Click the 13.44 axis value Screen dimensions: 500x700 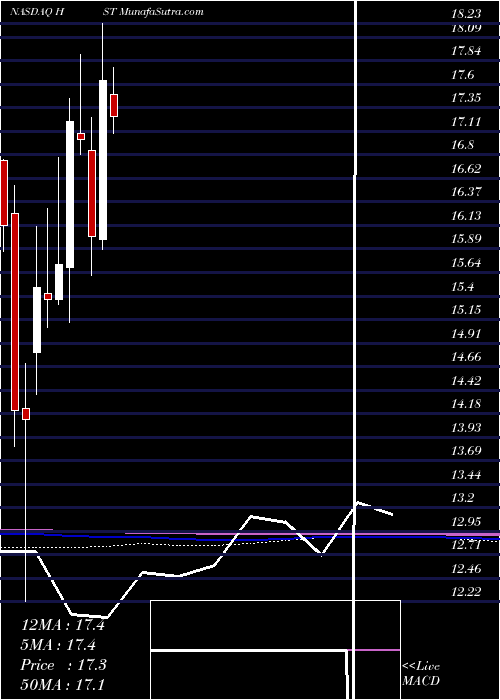(466, 474)
